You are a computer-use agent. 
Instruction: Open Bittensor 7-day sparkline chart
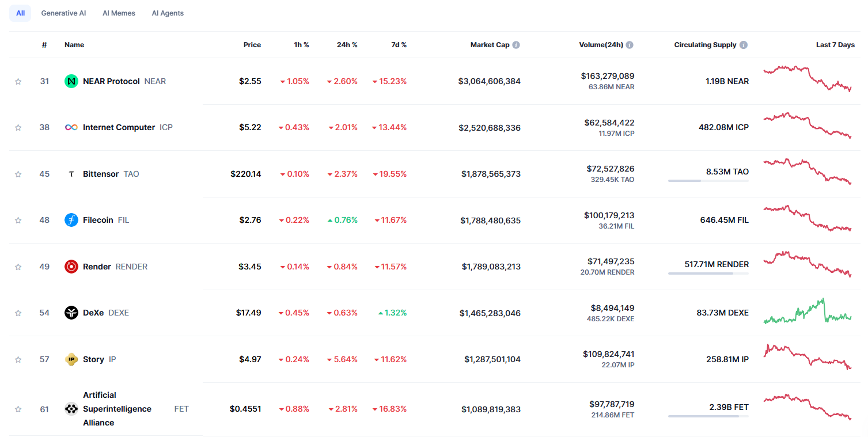pos(808,172)
